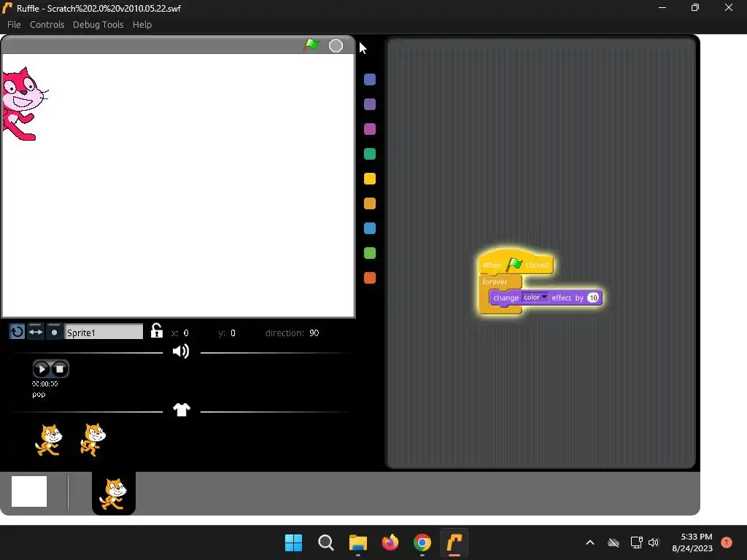Select the second cat costume thumbnail
Image resolution: width=747 pixels, height=560 pixels.
pyautogui.click(x=93, y=440)
